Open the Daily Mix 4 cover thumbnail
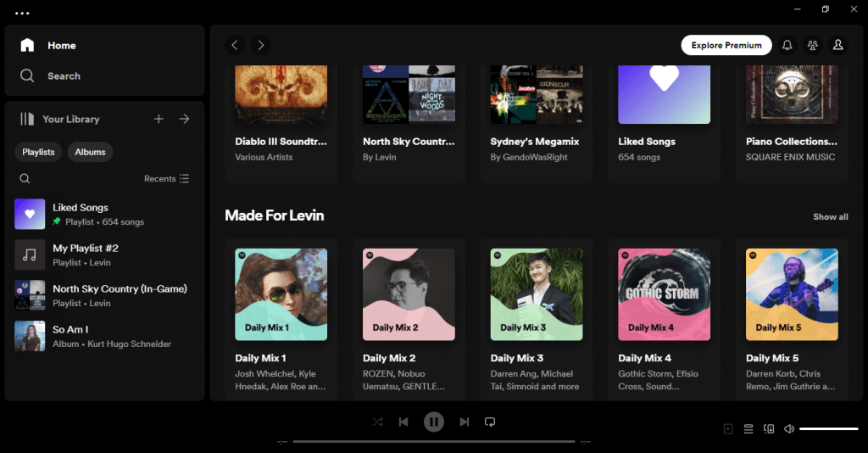Screen dimensions: 868x453 664,294
